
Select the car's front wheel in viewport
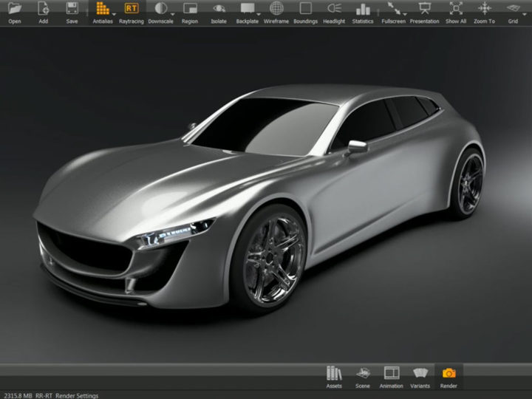pos(270,259)
